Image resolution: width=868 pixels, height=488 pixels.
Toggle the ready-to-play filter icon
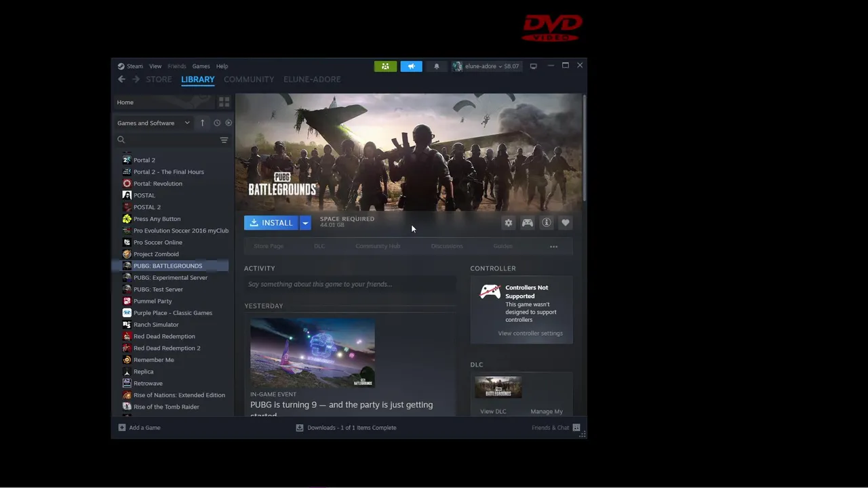point(229,123)
